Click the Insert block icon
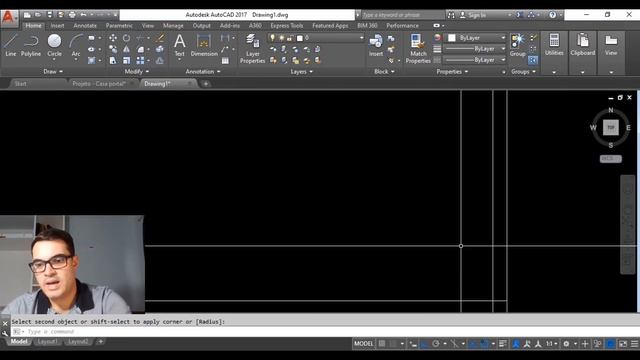 tap(376, 45)
